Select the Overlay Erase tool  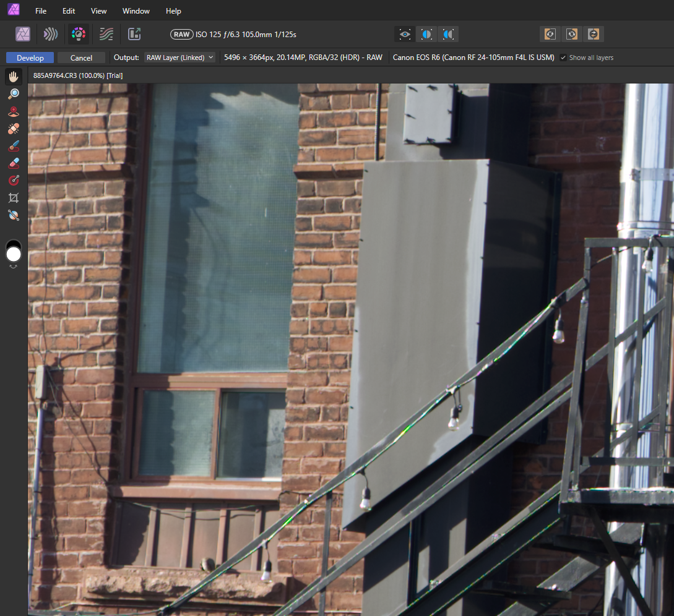14,163
